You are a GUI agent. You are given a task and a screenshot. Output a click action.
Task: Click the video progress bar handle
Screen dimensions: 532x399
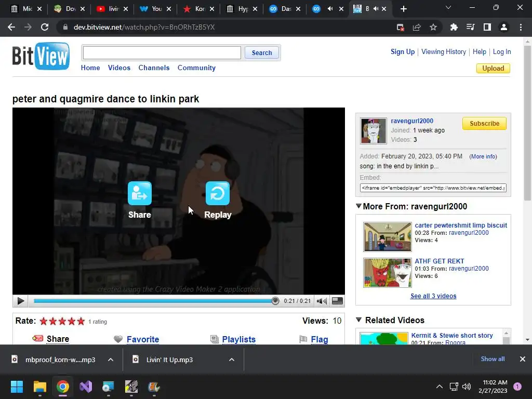[275, 301]
